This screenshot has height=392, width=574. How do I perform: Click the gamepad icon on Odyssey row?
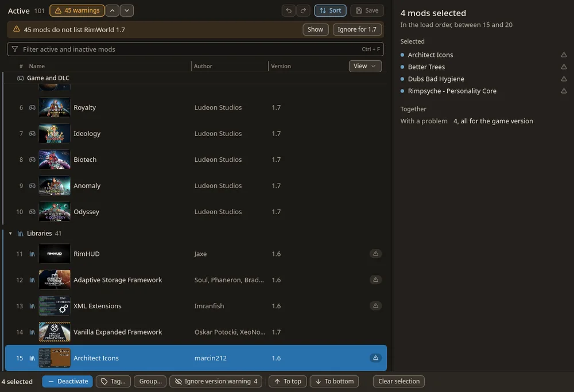(x=32, y=212)
